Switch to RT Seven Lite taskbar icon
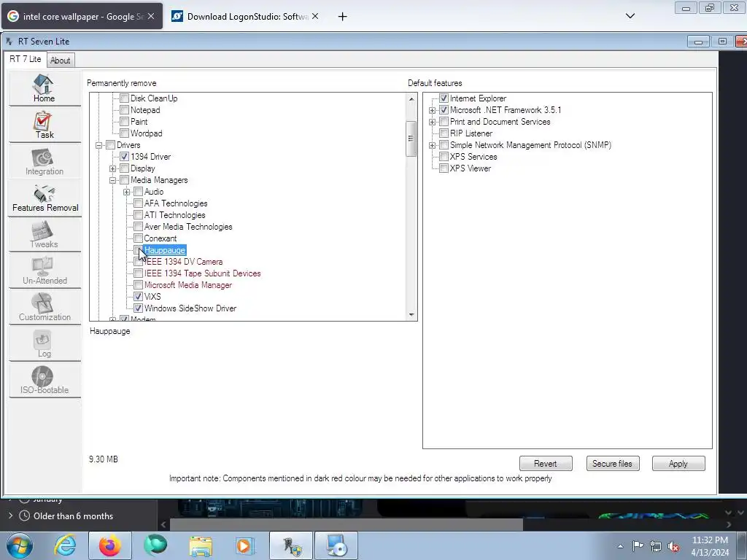This screenshot has width=747, height=560. click(x=291, y=545)
